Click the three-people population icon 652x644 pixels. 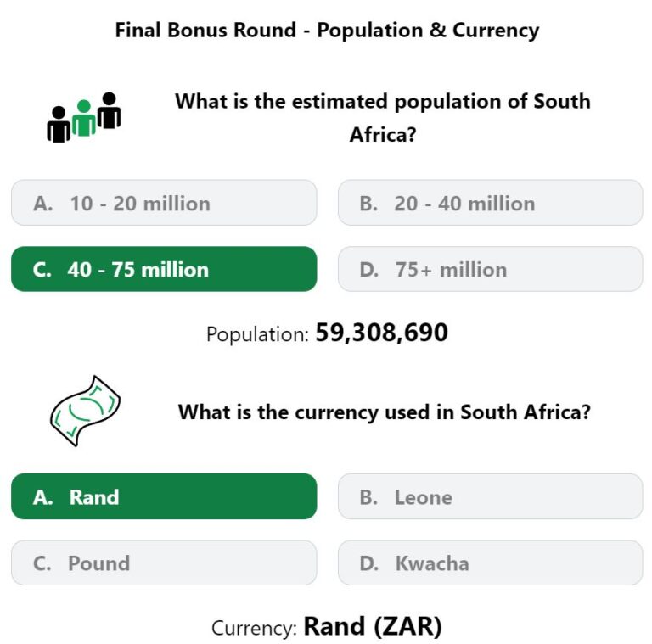[84, 117]
